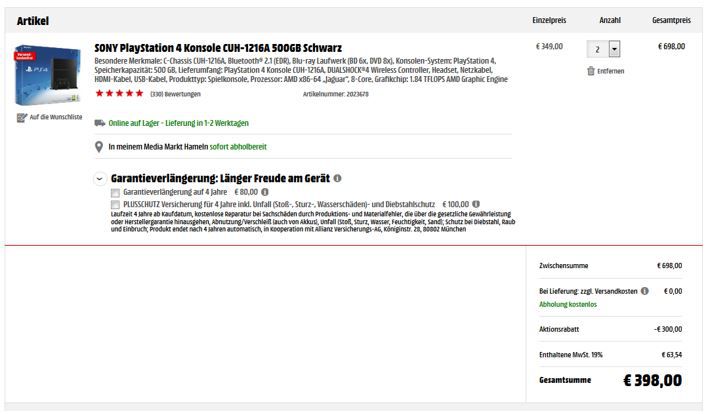Open the (330) Bewertungen reviews link

click(x=175, y=94)
